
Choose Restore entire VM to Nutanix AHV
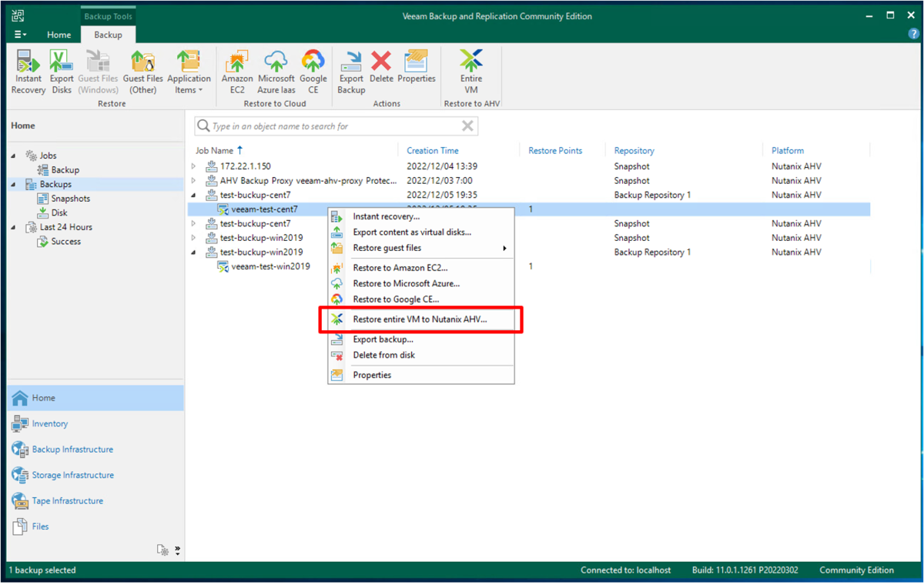point(421,319)
